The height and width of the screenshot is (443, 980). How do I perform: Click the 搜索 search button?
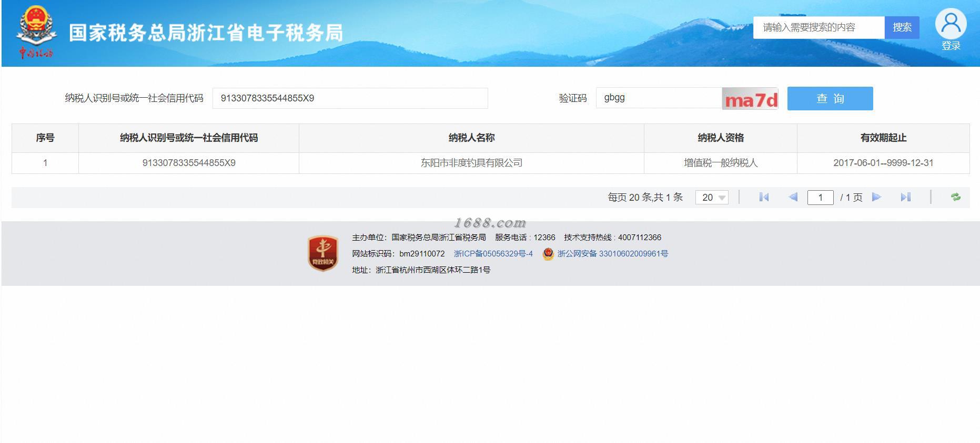coord(902,27)
